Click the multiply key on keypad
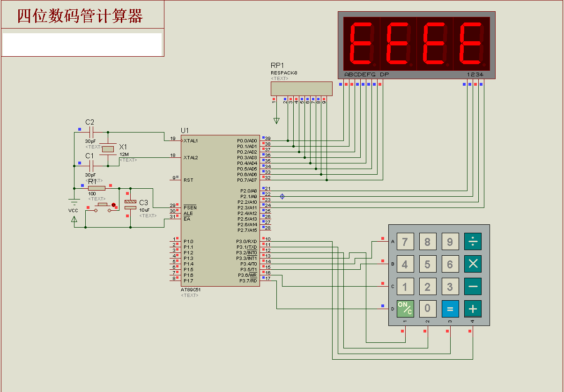This screenshot has width=564, height=392. point(473,264)
